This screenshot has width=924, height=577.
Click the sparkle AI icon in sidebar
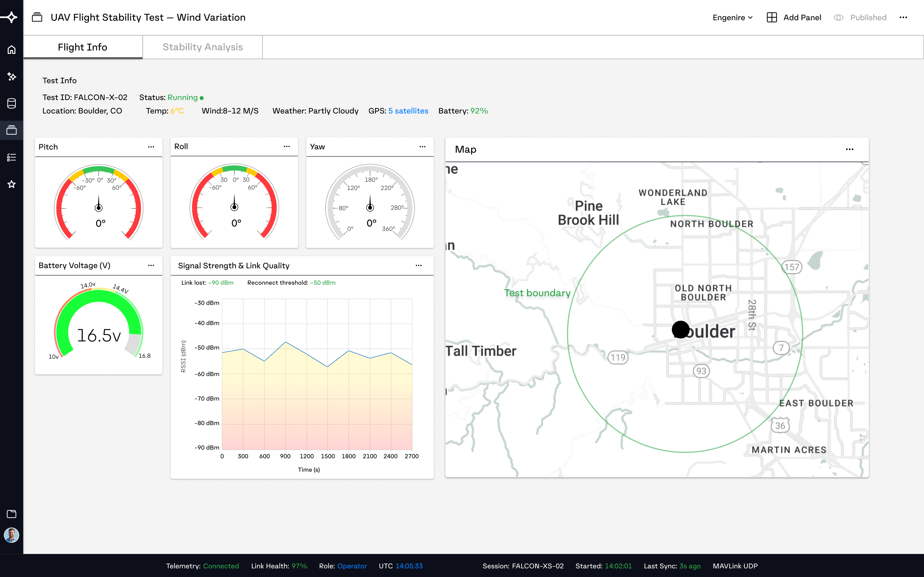click(x=12, y=77)
